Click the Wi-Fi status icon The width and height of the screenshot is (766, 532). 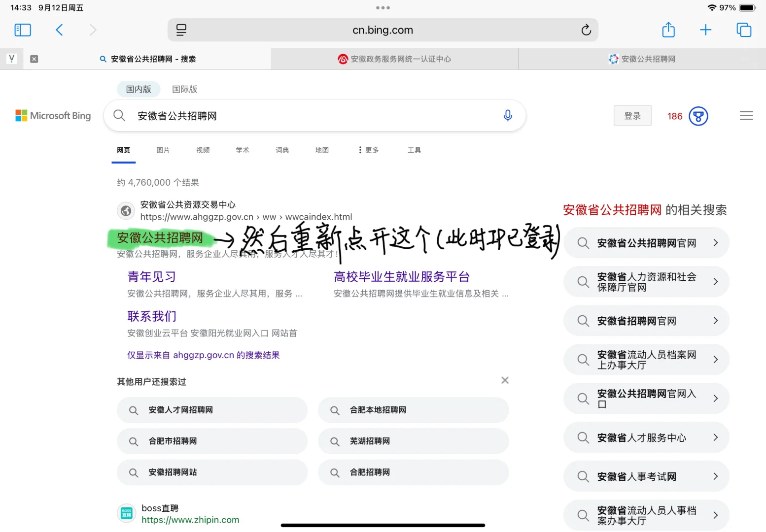point(712,8)
